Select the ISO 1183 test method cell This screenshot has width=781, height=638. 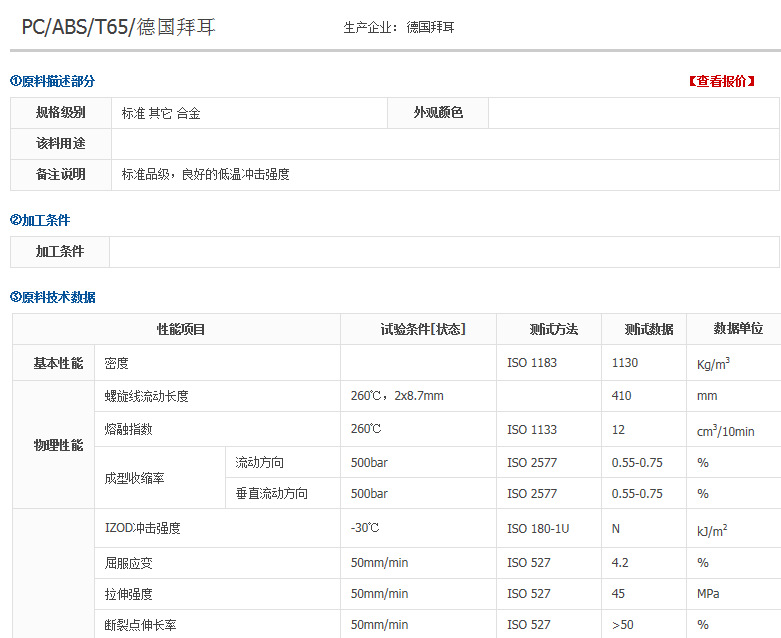pos(531,363)
